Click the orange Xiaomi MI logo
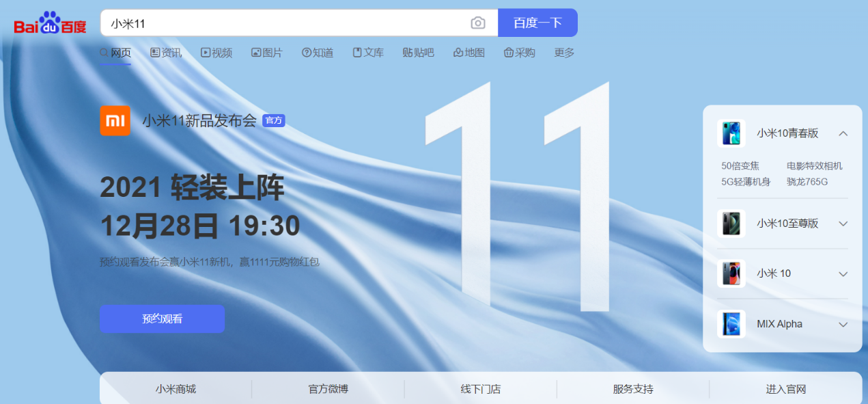868x404 pixels. click(x=115, y=120)
